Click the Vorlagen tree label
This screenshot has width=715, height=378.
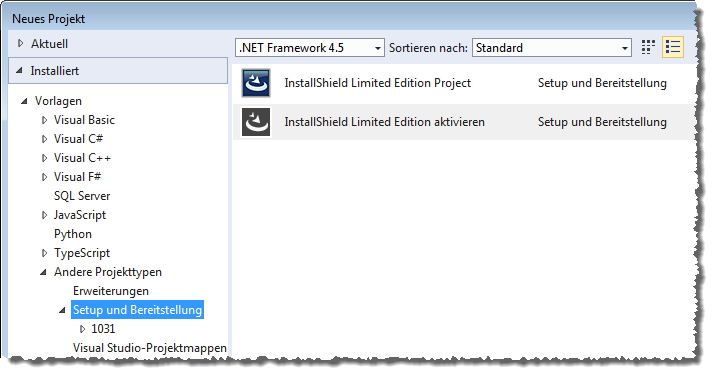pyautogui.click(x=58, y=101)
